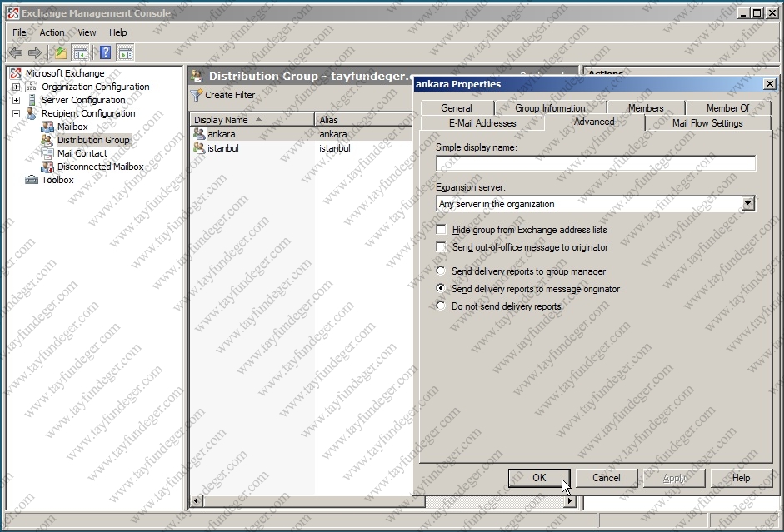The image size is (784, 532).
Task: Select Organization Configuration tree label
Action: [96, 87]
